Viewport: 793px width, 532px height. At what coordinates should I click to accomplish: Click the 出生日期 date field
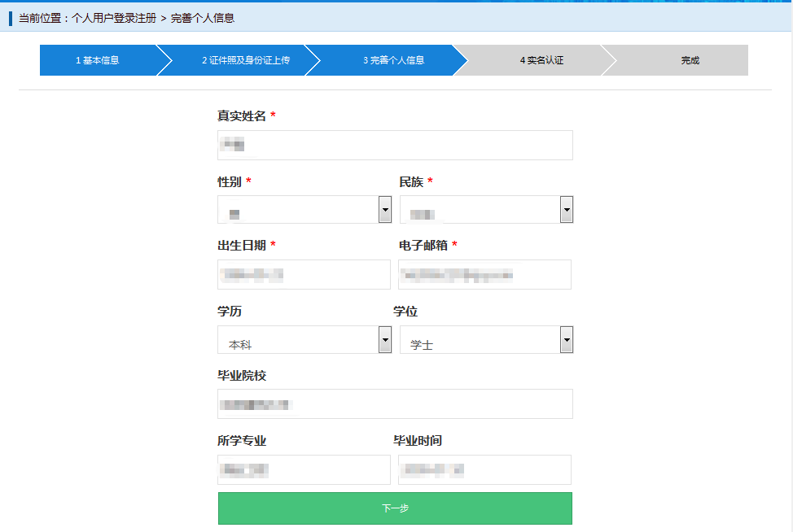click(x=304, y=274)
